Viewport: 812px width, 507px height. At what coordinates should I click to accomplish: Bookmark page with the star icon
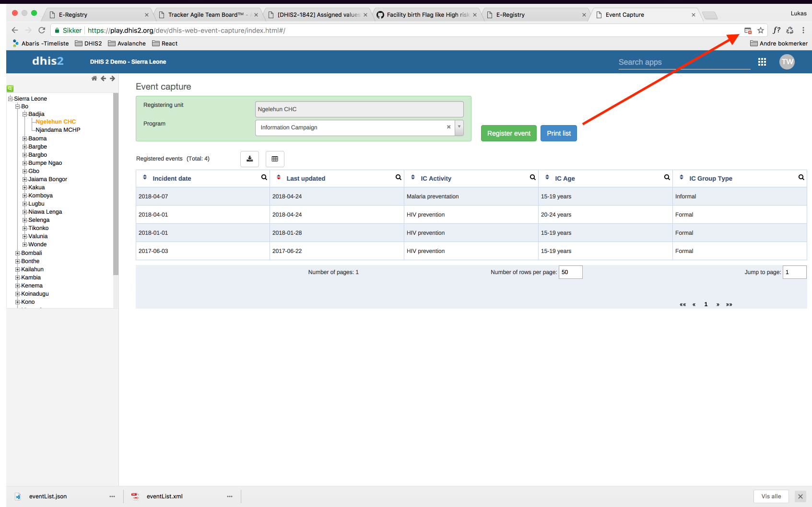click(x=761, y=30)
